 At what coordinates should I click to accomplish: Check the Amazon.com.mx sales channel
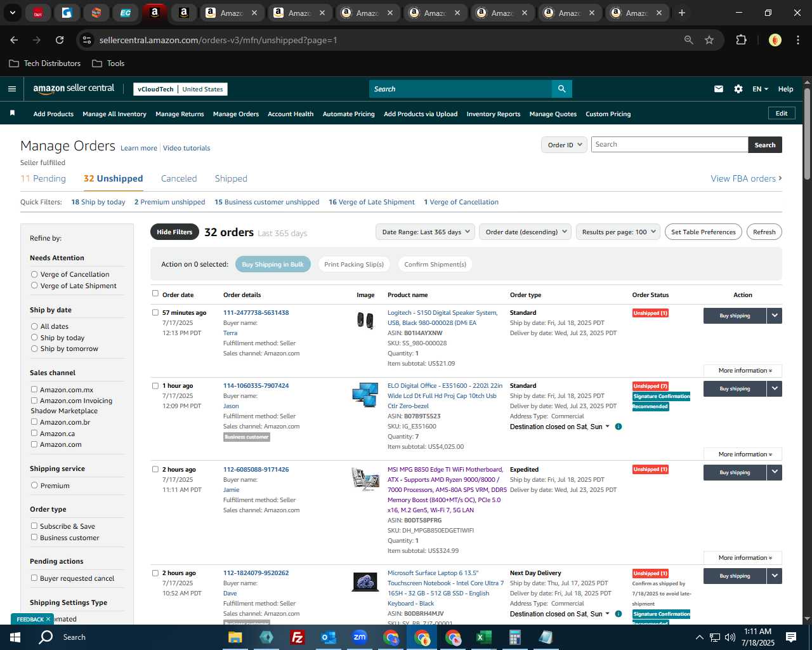click(x=34, y=390)
